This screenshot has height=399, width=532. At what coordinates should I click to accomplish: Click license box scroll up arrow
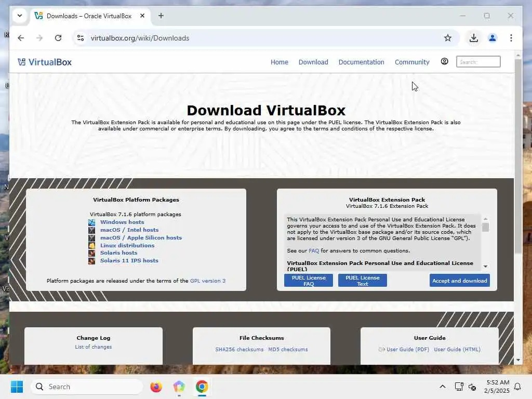click(x=486, y=219)
